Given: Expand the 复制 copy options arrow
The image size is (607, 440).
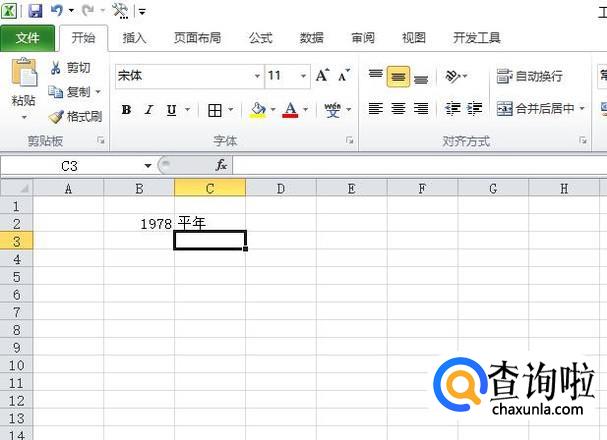Looking at the screenshot, I should [x=98, y=92].
